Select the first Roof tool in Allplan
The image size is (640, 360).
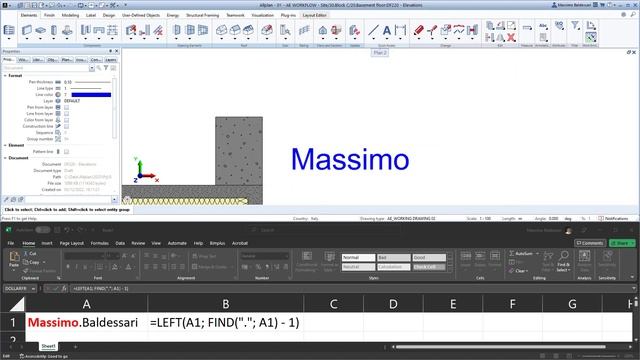(x=221, y=30)
